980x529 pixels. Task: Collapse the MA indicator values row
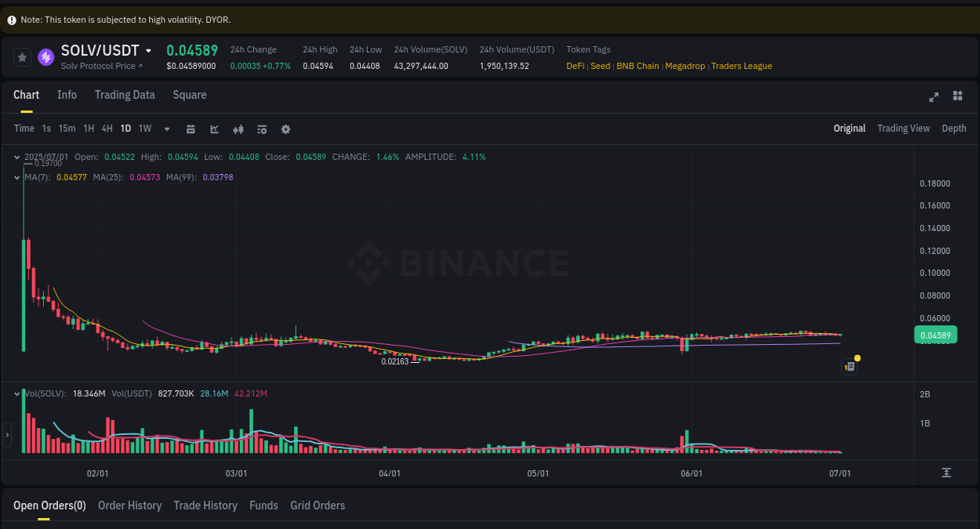pos(16,177)
